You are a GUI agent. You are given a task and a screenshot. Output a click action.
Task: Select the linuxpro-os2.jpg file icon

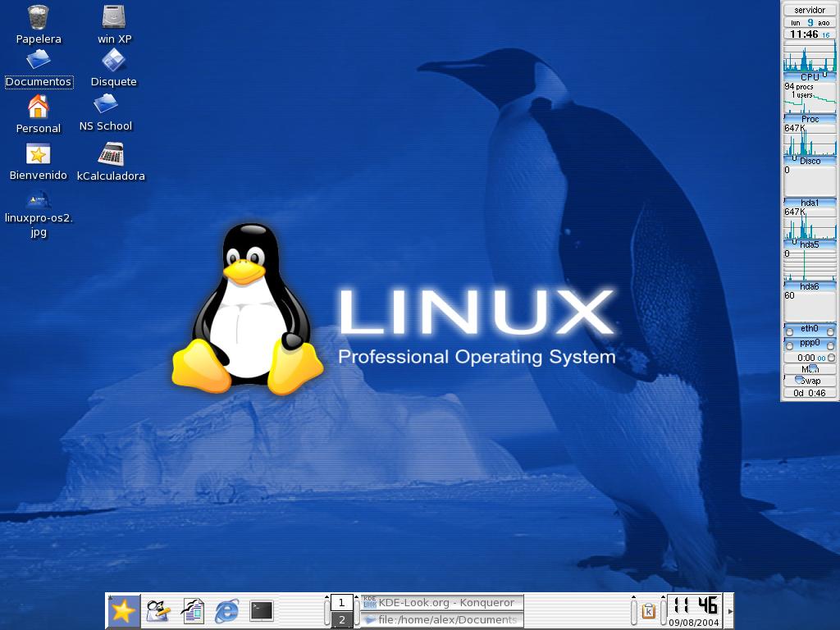38,200
